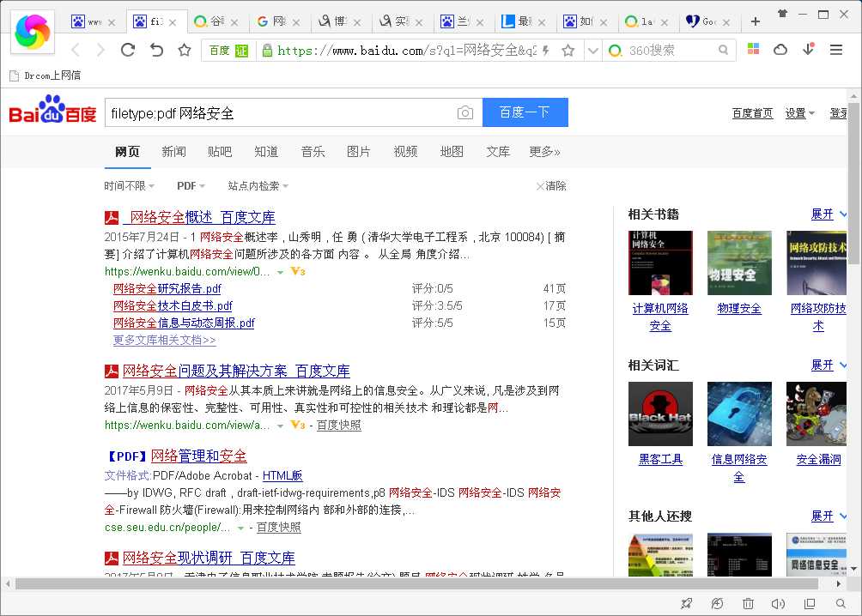Switch to 图片 search category

click(x=358, y=152)
